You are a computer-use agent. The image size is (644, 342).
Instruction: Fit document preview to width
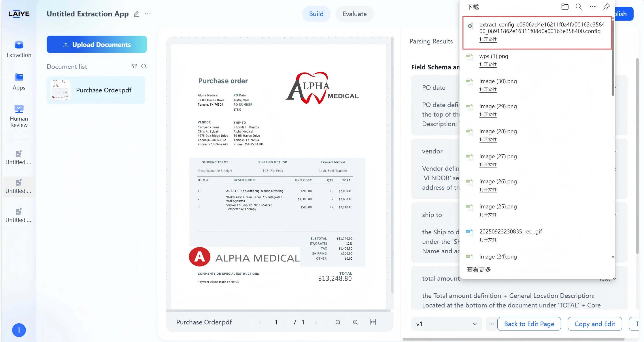coord(373,322)
